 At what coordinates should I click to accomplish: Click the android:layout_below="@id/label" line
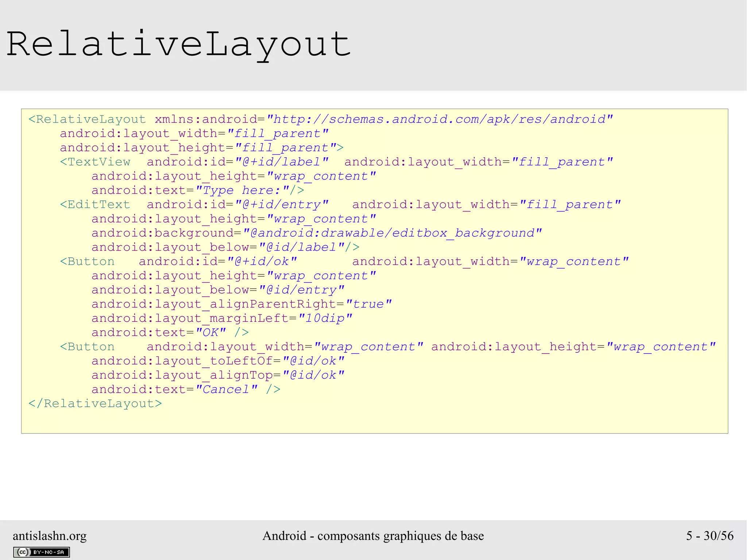[225, 247]
